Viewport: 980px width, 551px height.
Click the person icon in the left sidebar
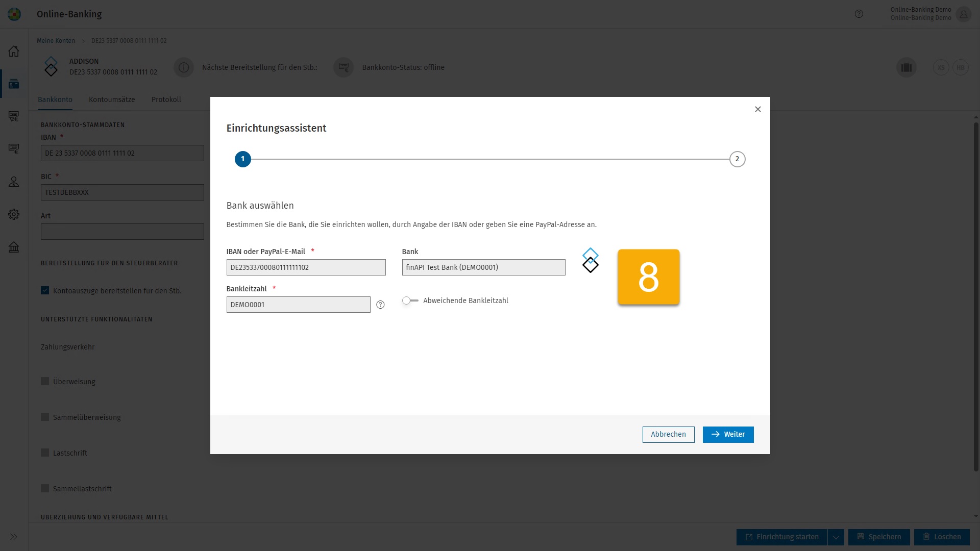click(14, 182)
